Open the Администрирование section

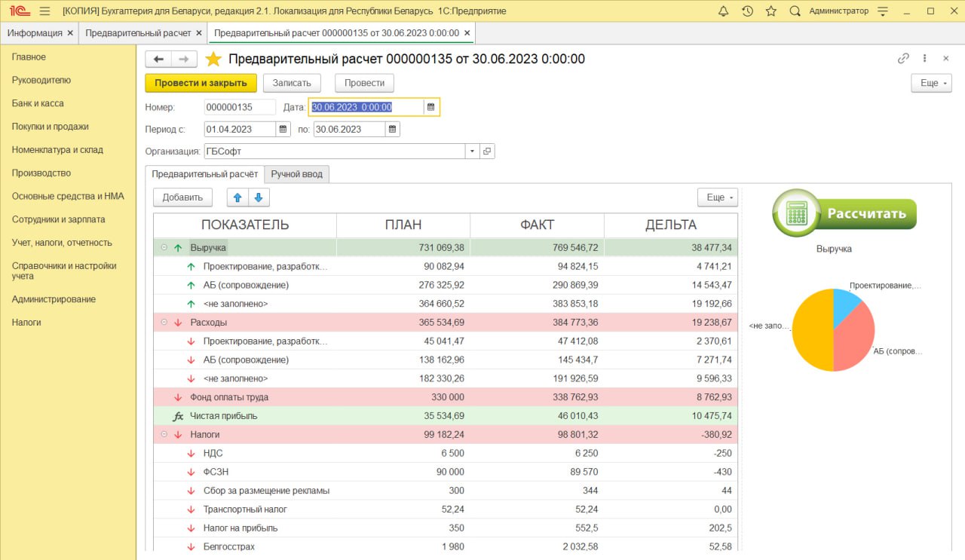[54, 299]
